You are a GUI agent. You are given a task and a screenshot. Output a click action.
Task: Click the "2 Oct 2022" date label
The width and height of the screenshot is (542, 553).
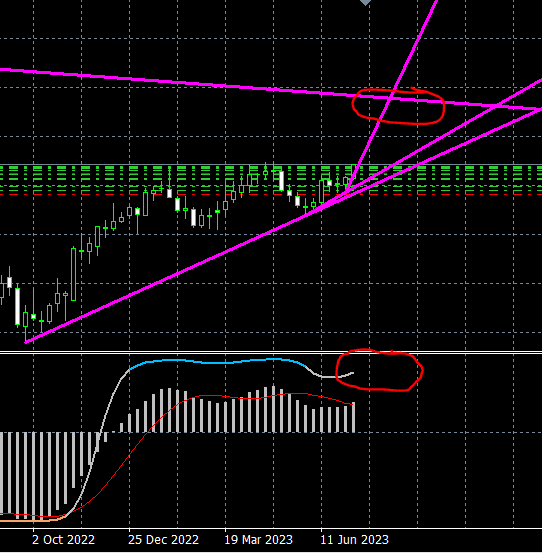click(63, 540)
